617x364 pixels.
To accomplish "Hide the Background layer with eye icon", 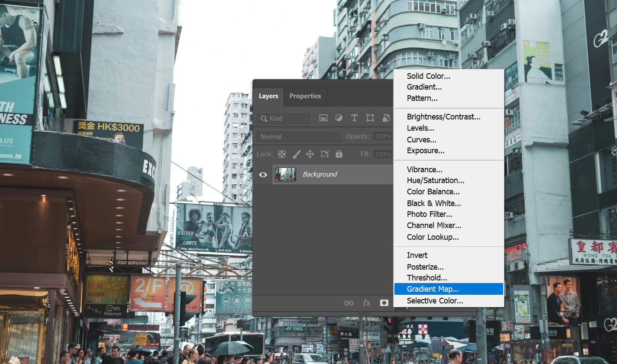I will pyautogui.click(x=263, y=174).
